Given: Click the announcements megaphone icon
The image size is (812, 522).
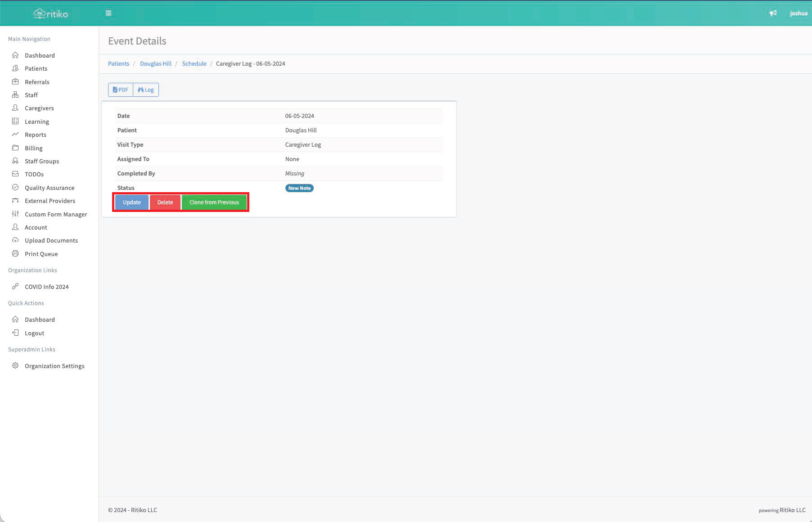Looking at the screenshot, I should tap(773, 13).
